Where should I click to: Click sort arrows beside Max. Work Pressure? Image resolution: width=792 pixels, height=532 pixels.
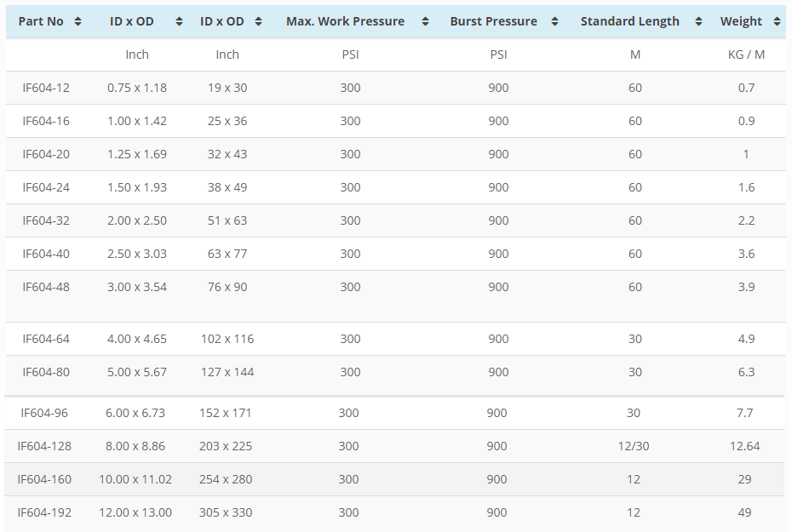(426, 21)
